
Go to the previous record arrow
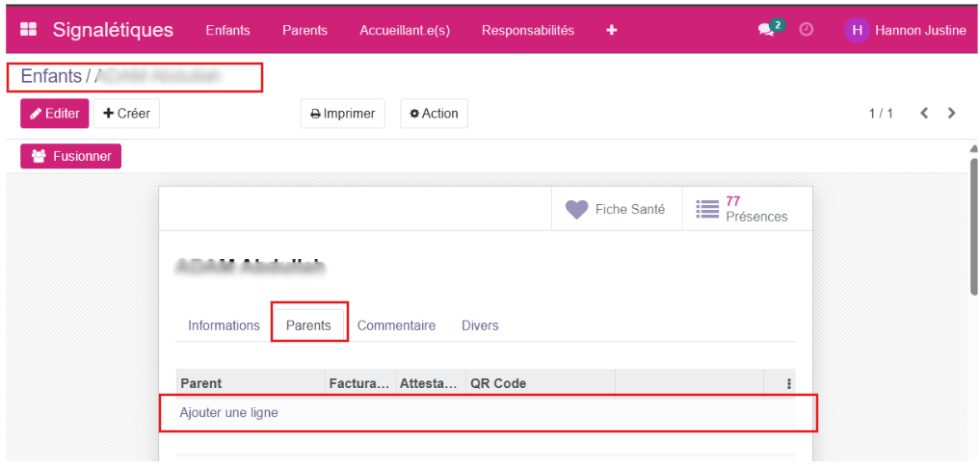point(924,113)
